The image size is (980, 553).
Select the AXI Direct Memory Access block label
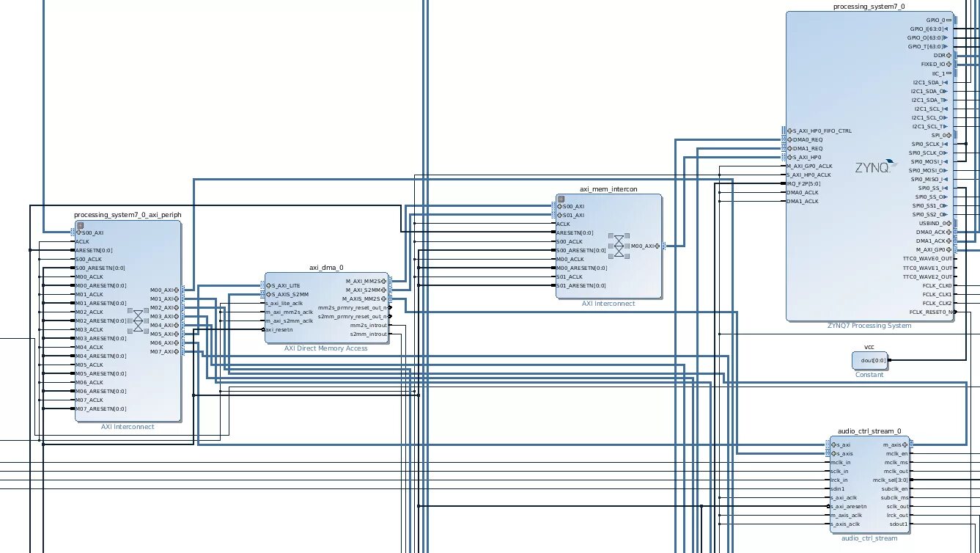[326, 348]
